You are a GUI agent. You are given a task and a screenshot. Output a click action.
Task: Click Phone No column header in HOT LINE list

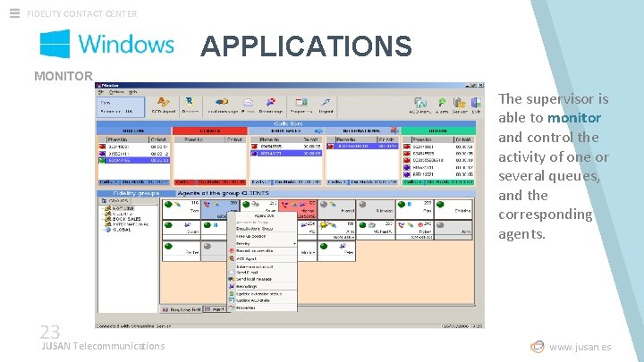click(x=128, y=139)
